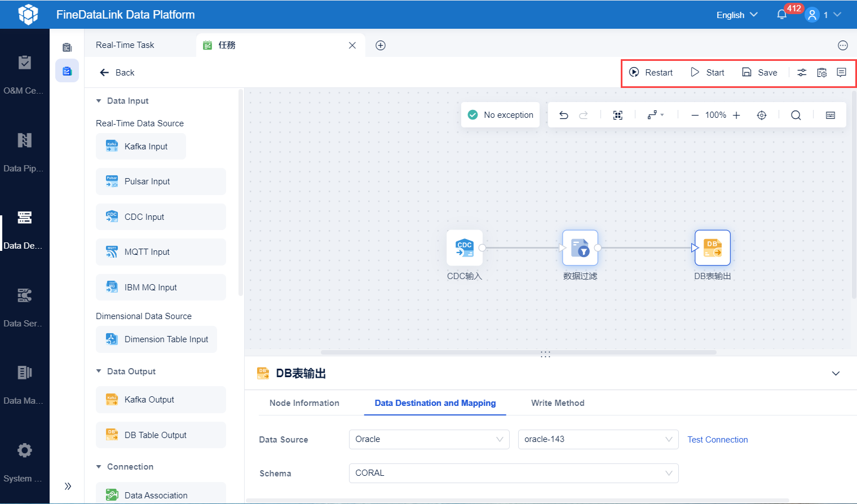Open Data Development module in sidebar
This screenshot has width=857, height=504.
coord(24,229)
